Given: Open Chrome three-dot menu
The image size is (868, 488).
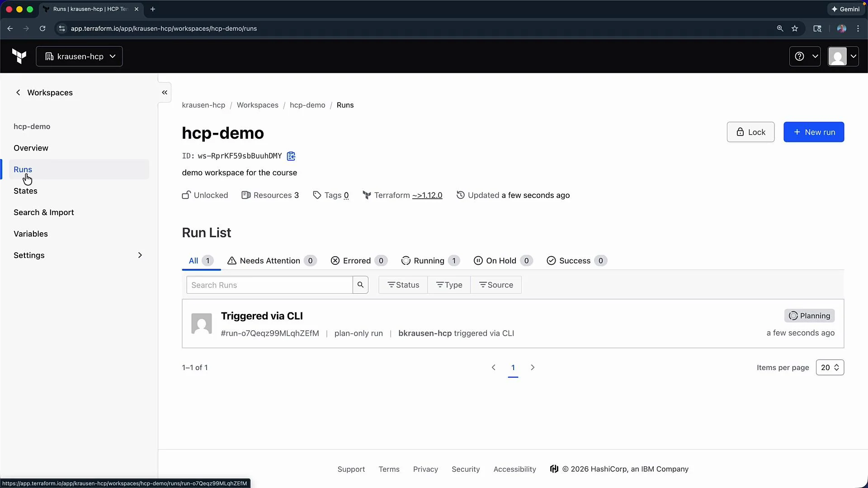Looking at the screenshot, I should tap(858, 28).
